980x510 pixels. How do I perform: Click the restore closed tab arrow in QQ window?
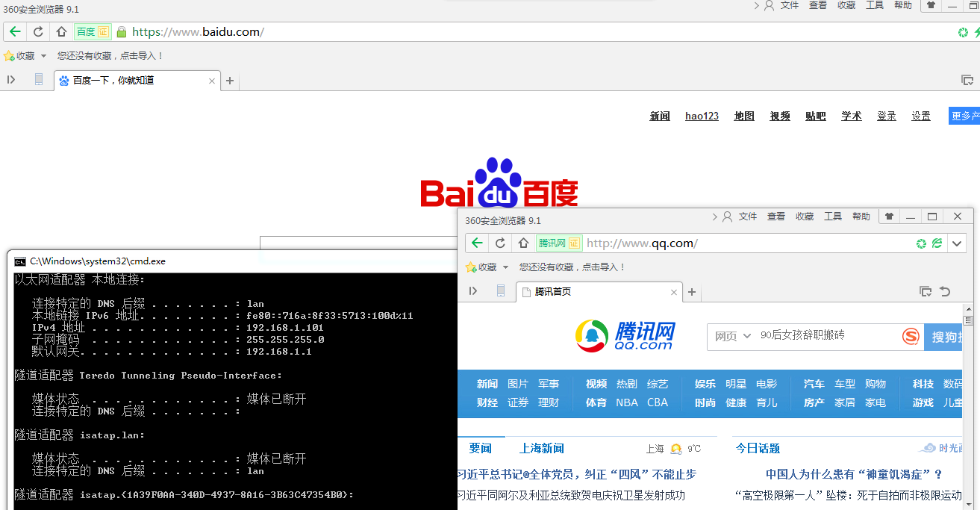click(x=946, y=291)
